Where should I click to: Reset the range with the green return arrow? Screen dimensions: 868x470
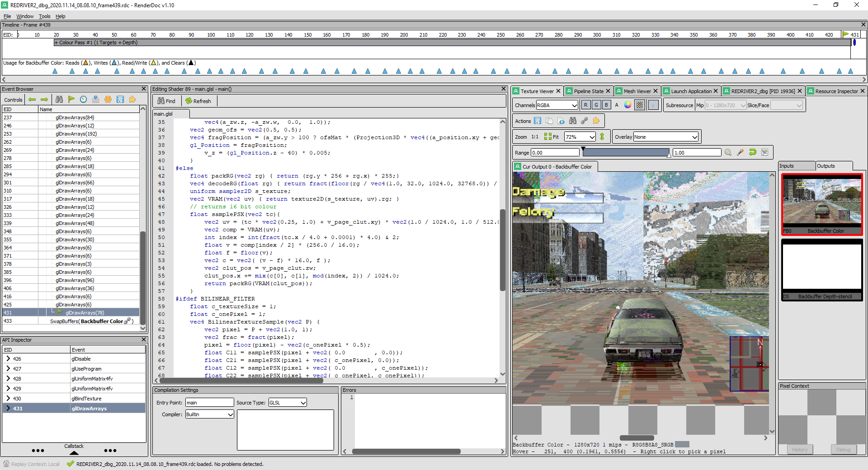752,152
